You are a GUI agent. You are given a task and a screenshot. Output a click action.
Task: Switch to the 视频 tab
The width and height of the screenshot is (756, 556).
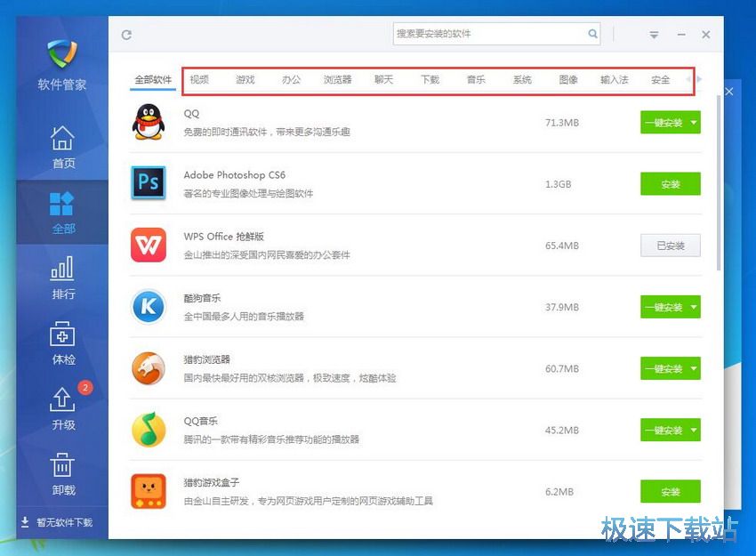199,80
